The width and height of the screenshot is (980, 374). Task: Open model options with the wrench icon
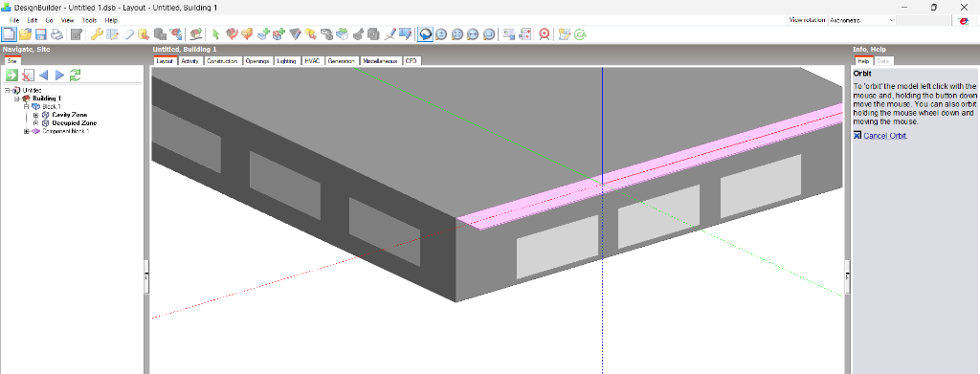tap(97, 33)
